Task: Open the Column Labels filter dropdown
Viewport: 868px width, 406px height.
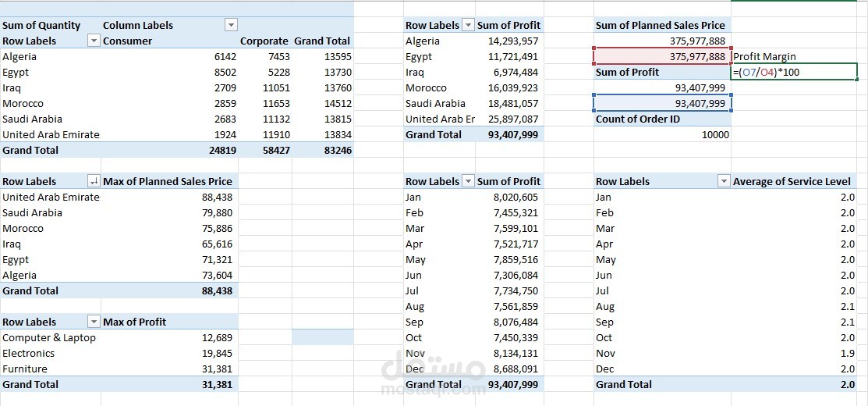Action: point(231,25)
